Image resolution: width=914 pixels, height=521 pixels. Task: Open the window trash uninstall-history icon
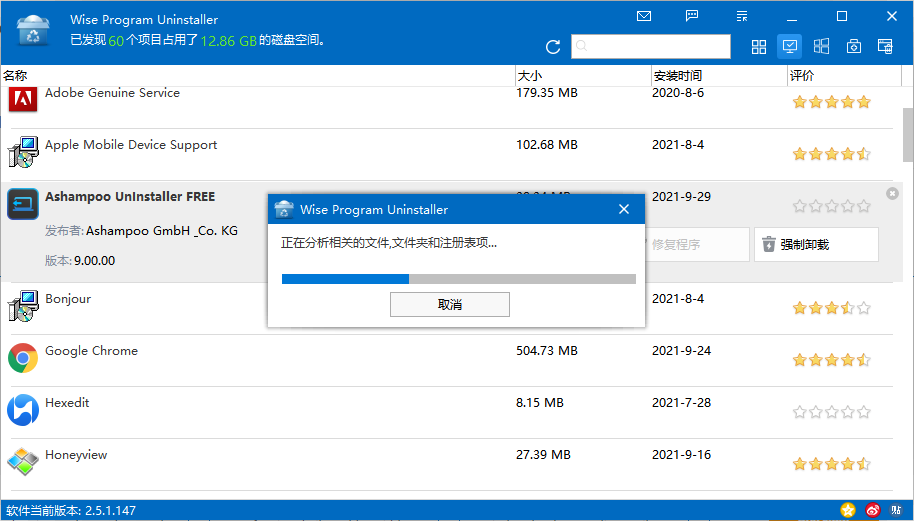point(885,47)
